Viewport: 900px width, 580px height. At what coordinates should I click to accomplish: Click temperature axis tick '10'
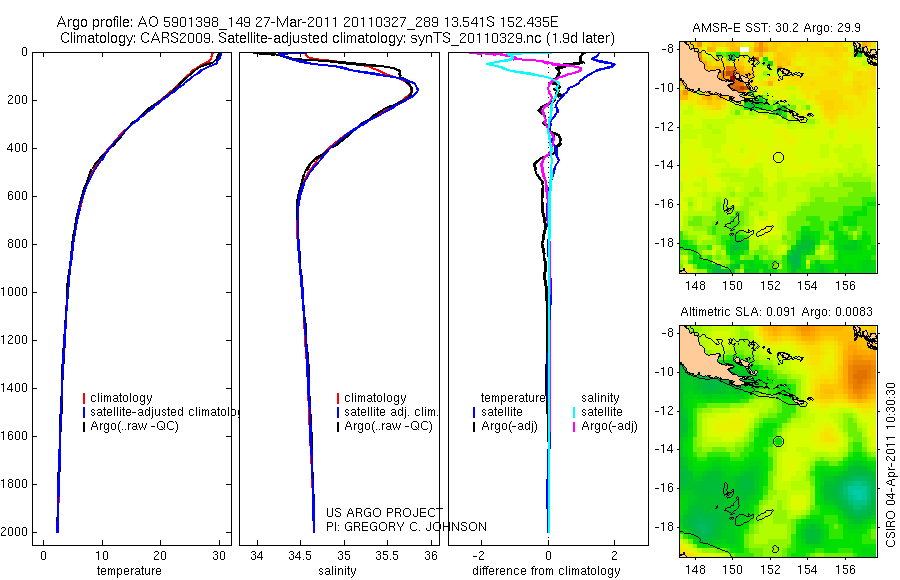[x=102, y=556]
